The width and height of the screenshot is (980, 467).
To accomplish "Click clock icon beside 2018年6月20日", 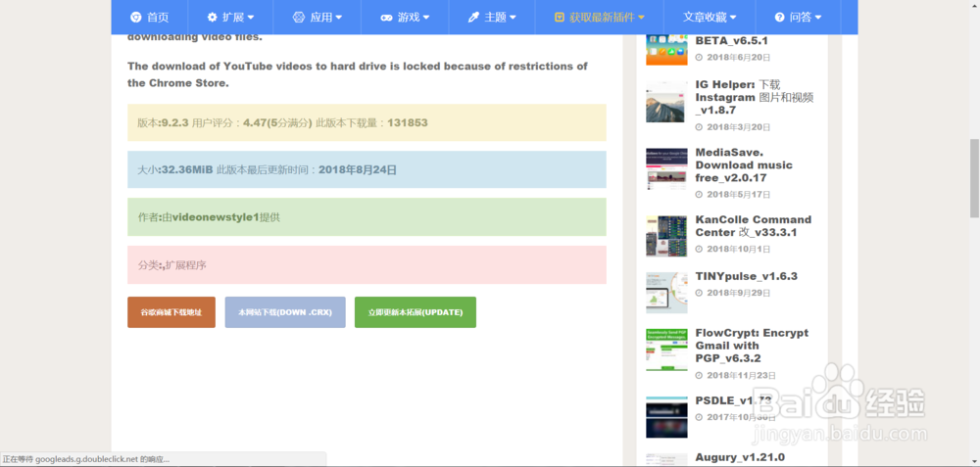I will [700, 58].
